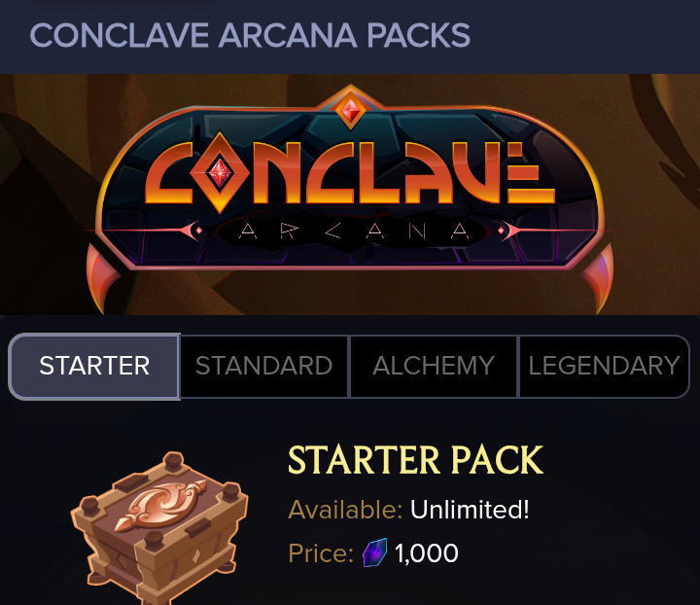The height and width of the screenshot is (605, 700).
Task: Select the STARTER pack tab
Action: click(94, 366)
